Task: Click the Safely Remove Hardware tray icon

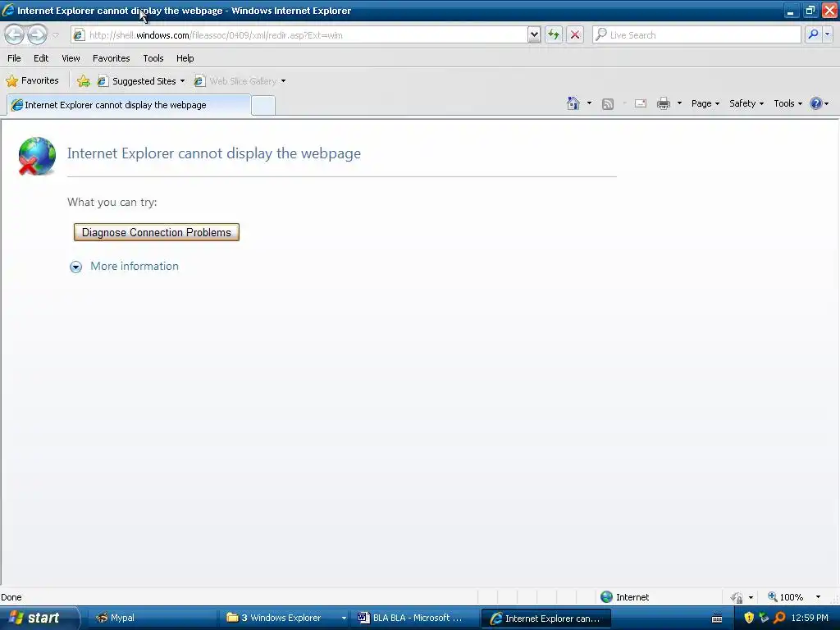Action: tap(764, 618)
